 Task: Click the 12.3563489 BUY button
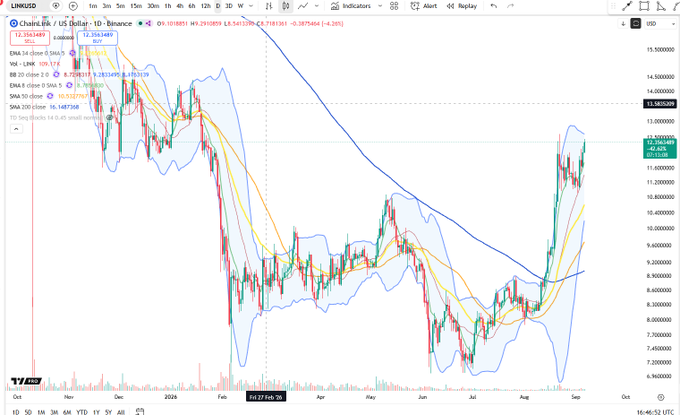[x=98, y=38]
